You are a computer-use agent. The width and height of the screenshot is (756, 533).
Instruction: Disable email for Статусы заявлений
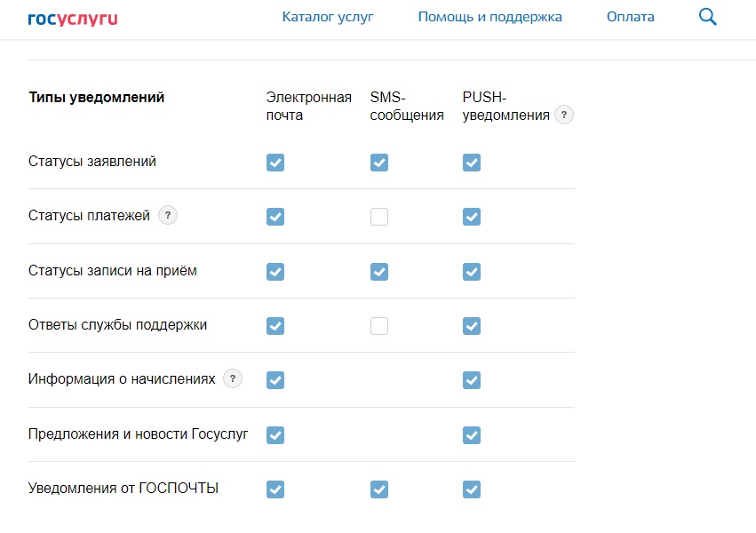pyautogui.click(x=275, y=163)
